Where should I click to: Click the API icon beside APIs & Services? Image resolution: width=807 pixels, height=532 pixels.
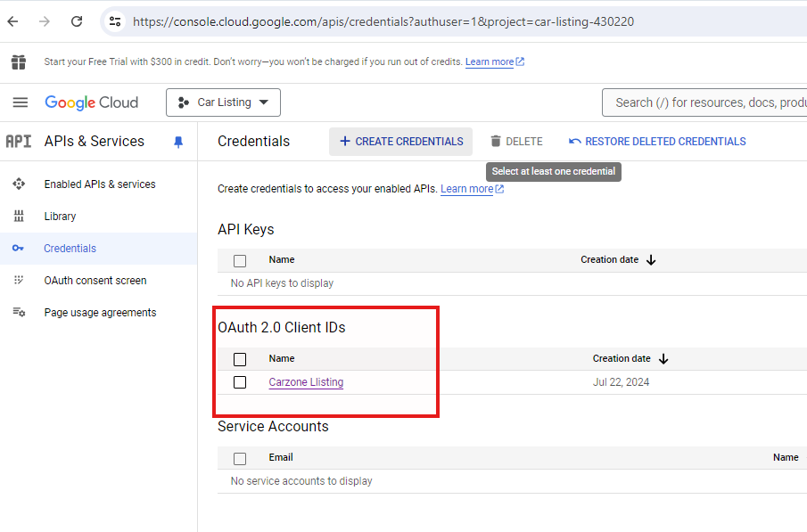coord(19,142)
